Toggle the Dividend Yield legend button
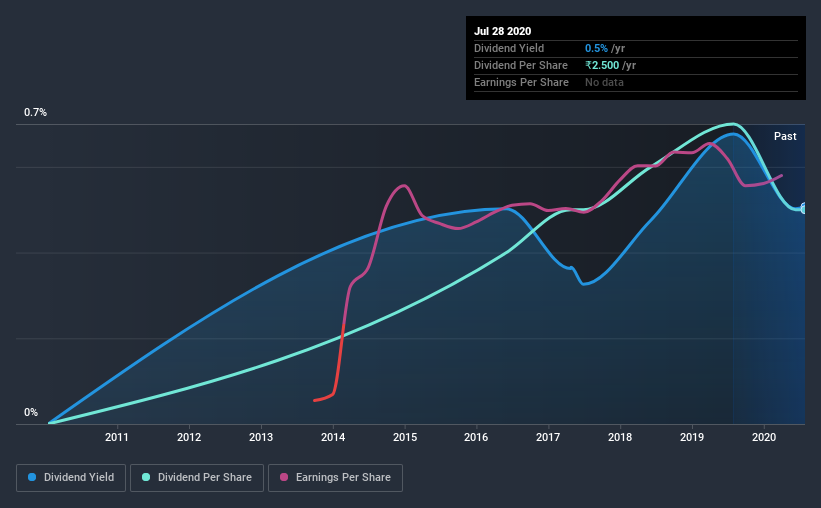The height and width of the screenshot is (508, 821). pyautogui.click(x=71, y=478)
